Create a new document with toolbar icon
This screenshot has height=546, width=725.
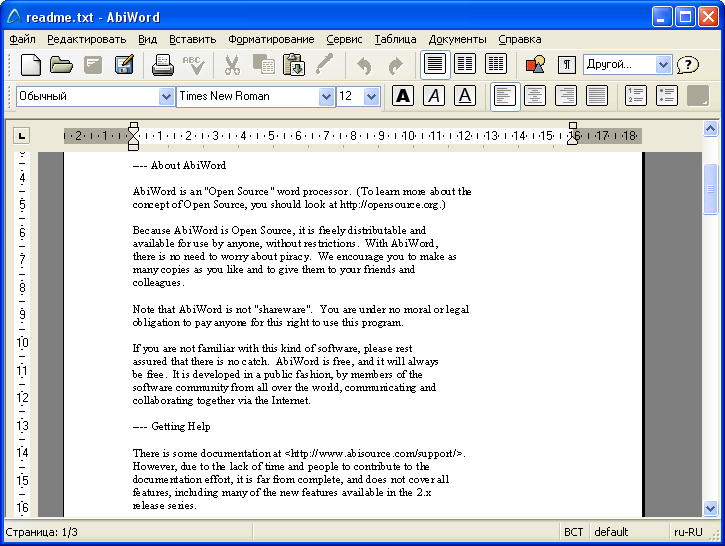[31, 65]
